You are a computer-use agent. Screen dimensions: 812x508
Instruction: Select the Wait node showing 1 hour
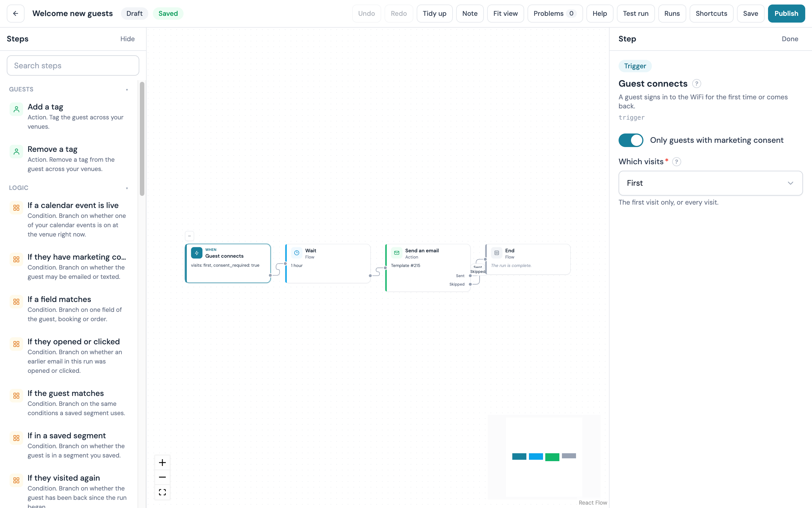(x=328, y=263)
